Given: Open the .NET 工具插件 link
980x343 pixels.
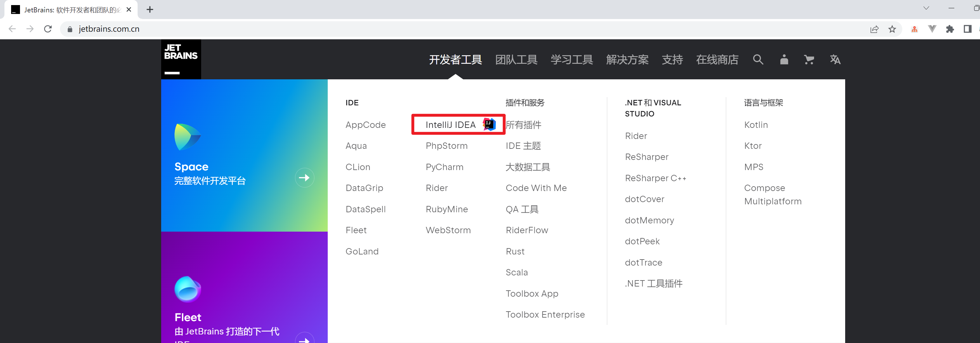Looking at the screenshot, I should 654,283.
